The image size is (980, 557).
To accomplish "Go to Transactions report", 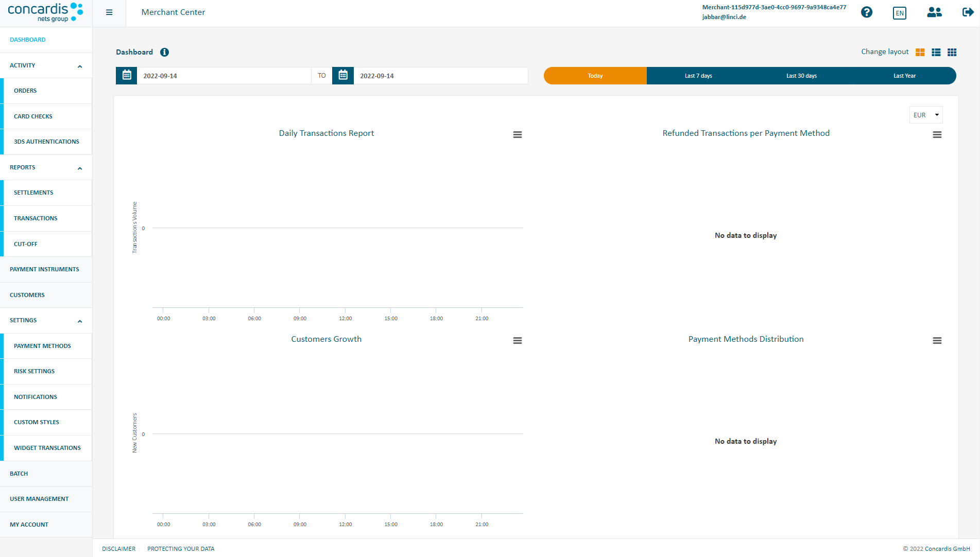I will (46, 218).
